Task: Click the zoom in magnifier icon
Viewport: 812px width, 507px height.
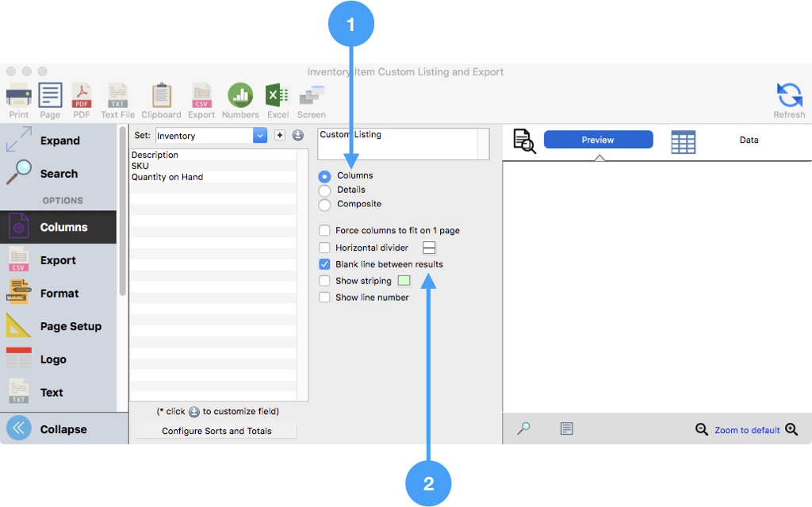Action: tap(791, 429)
